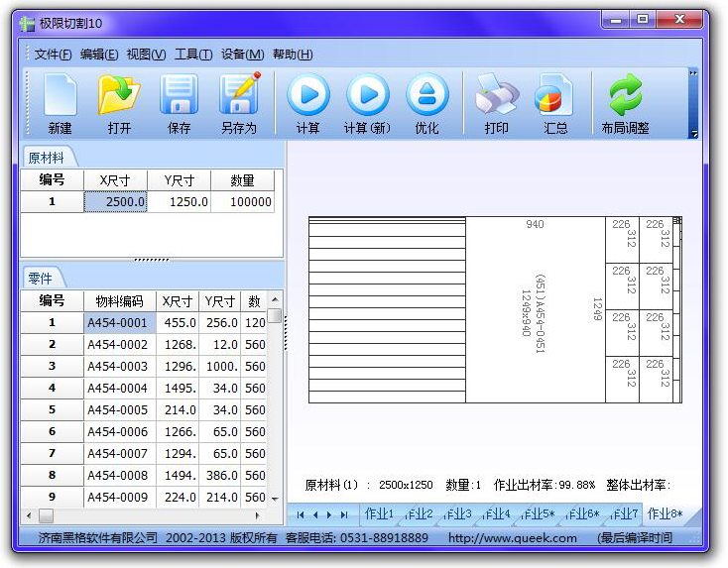Image resolution: width=728 pixels, height=568 pixels.
Task: Click parts horizontal scroll left arrow
Action: coord(29,515)
